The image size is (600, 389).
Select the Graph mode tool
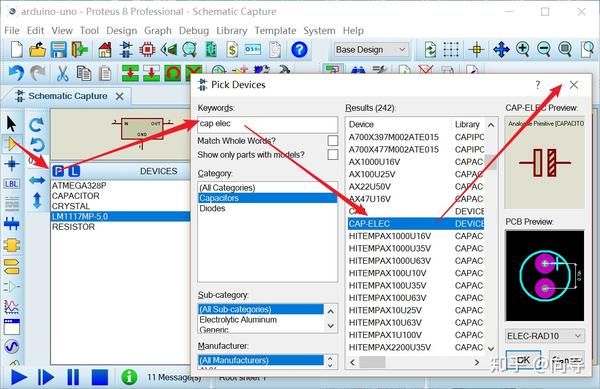click(11, 306)
